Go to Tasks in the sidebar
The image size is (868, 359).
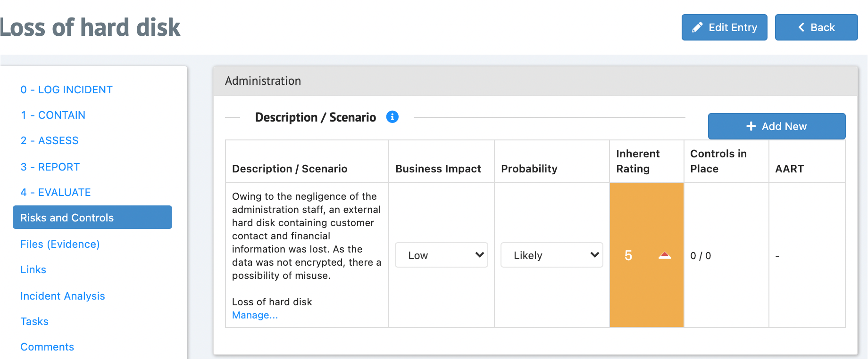[x=34, y=321]
